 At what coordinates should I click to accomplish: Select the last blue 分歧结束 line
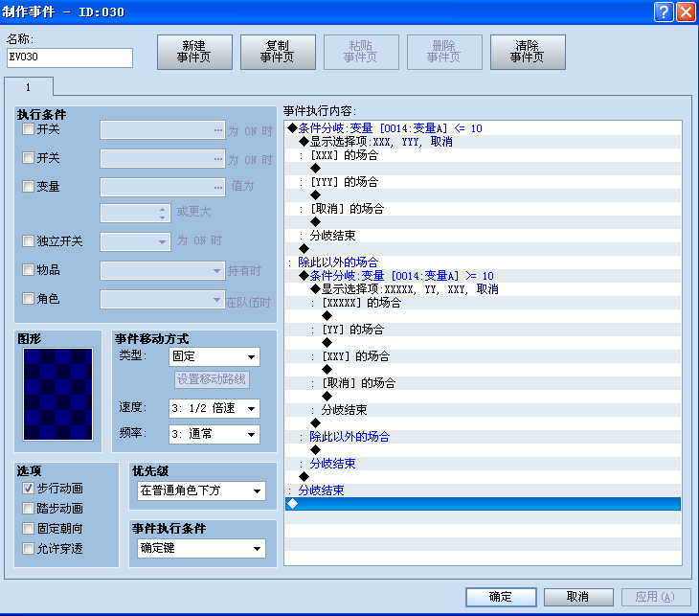pos(483,491)
